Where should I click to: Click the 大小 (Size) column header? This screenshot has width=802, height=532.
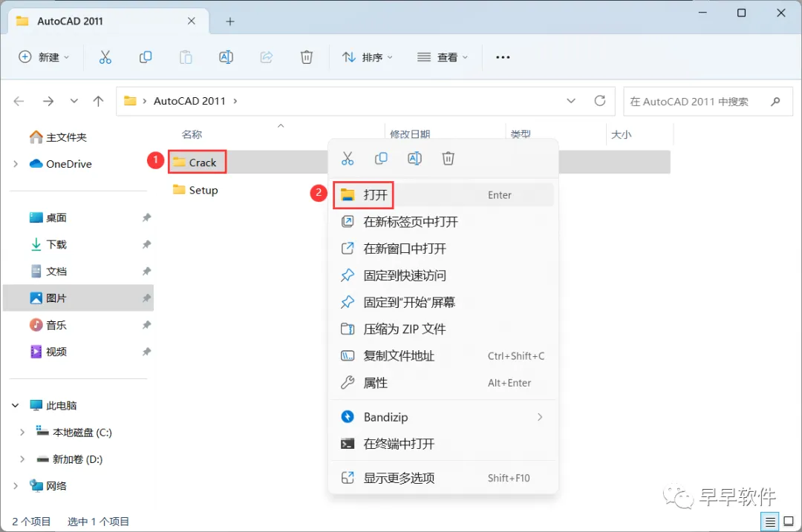(x=622, y=134)
